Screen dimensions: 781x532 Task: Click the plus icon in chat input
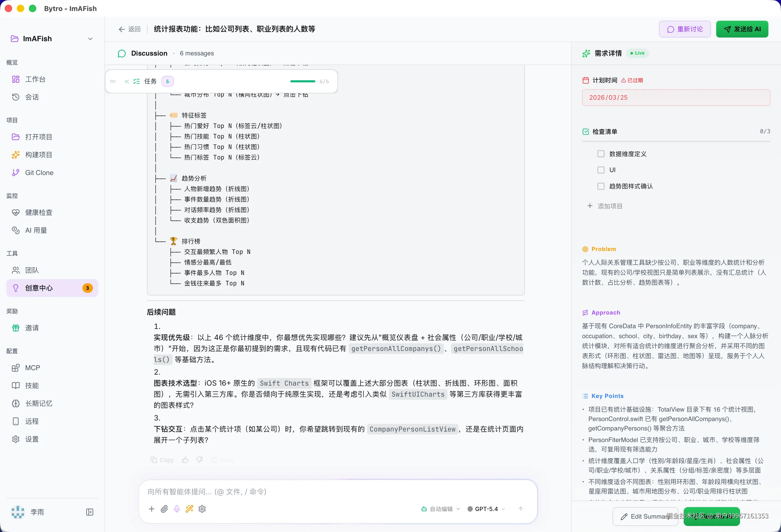[x=152, y=509]
